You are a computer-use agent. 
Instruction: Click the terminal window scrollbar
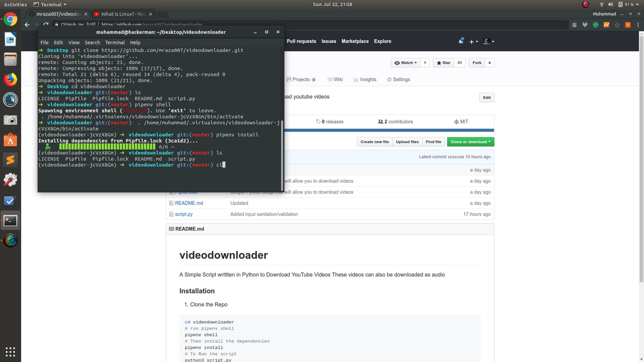tap(282, 156)
